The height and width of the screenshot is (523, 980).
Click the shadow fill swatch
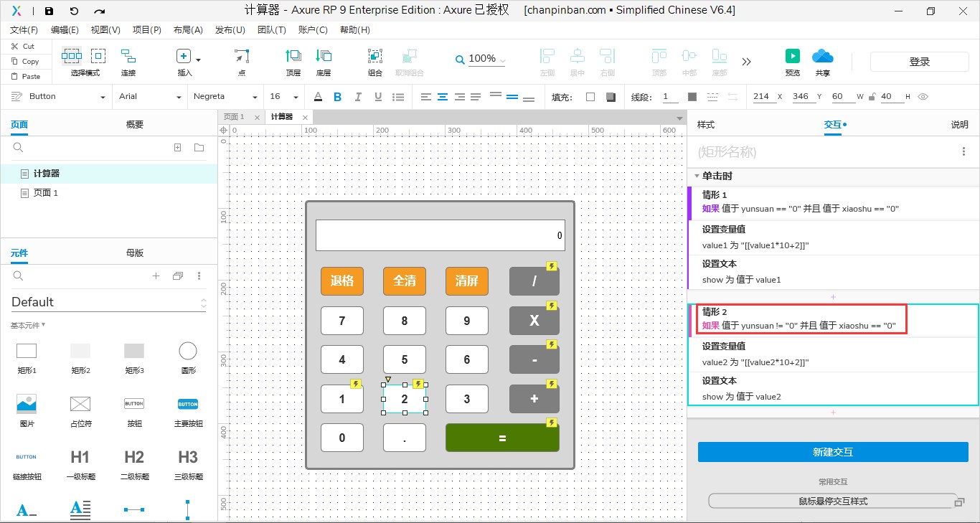(x=611, y=97)
